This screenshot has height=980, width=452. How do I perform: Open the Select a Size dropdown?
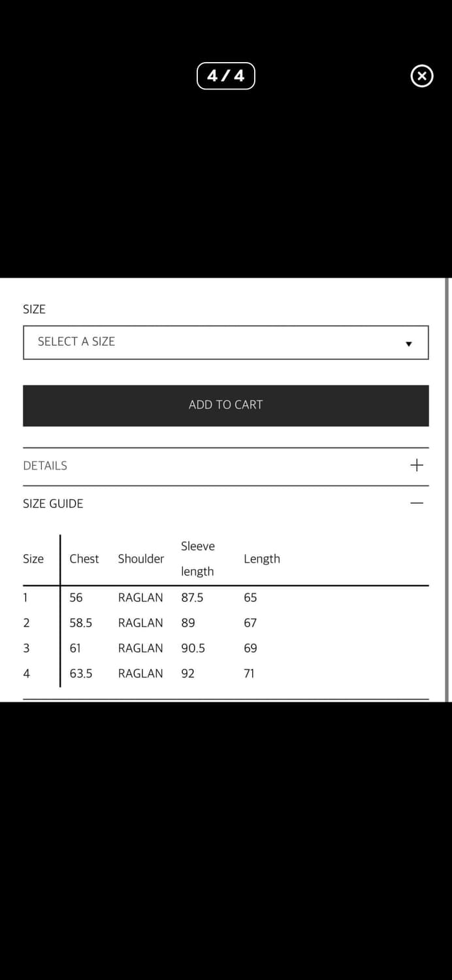tap(225, 342)
